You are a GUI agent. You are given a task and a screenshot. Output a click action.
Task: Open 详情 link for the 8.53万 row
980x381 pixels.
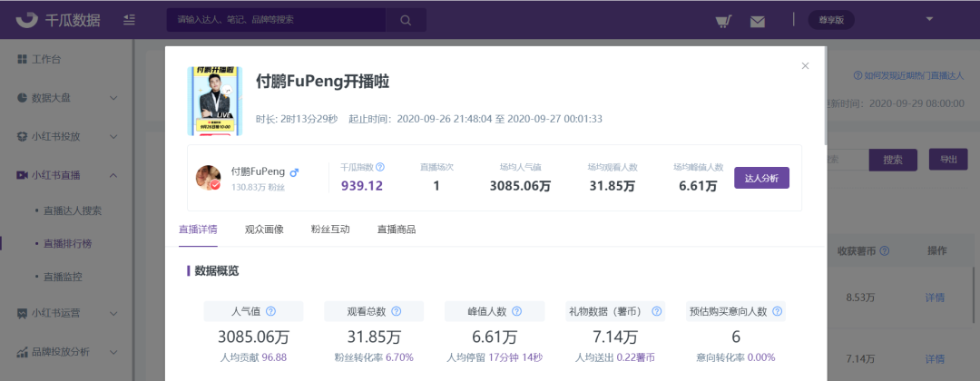click(x=935, y=298)
